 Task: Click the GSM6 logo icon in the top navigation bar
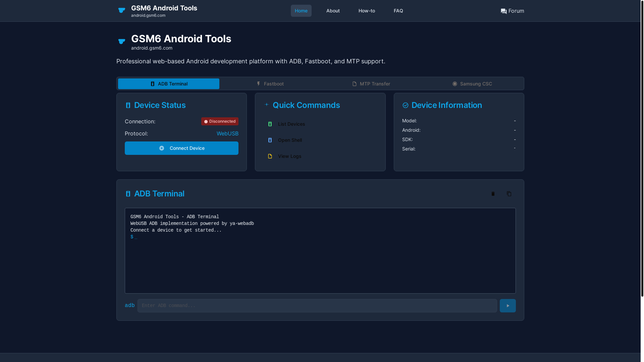click(x=122, y=11)
